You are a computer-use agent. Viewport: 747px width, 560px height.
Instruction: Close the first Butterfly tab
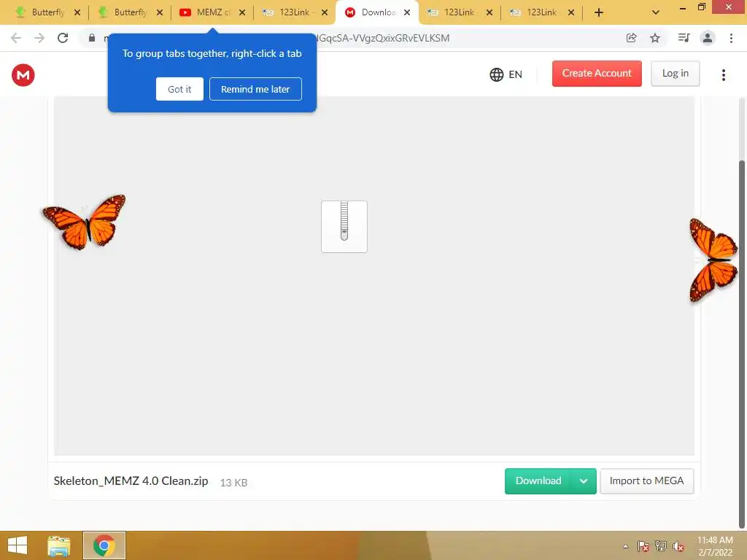pyautogui.click(x=77, y=12)
